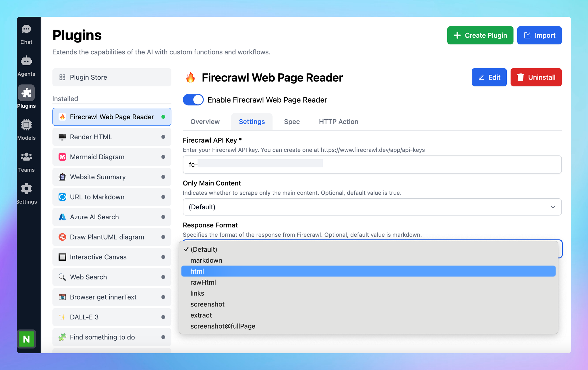The image size is (588, 370).
Task: Click the Azure AI Search logo
Action: [62, 217]
